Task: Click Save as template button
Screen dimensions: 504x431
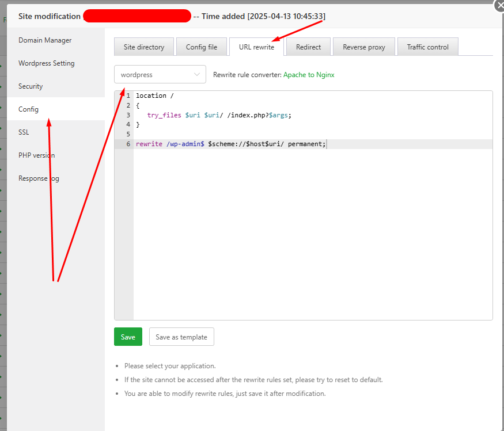Action: [181, 337]
